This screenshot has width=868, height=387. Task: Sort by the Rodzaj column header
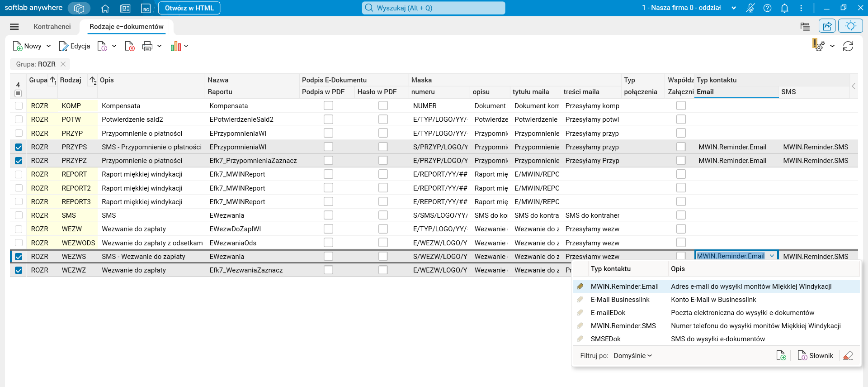pos(71,80)
